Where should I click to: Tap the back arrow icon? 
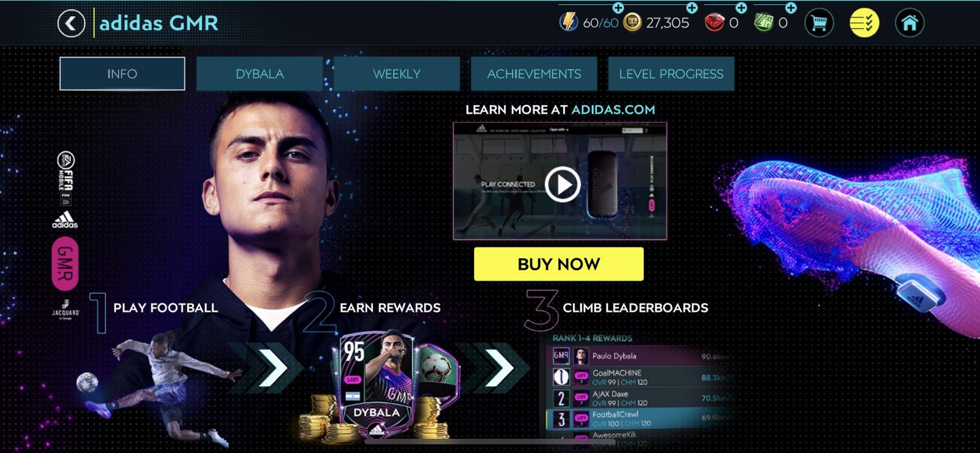coord(71,23)
